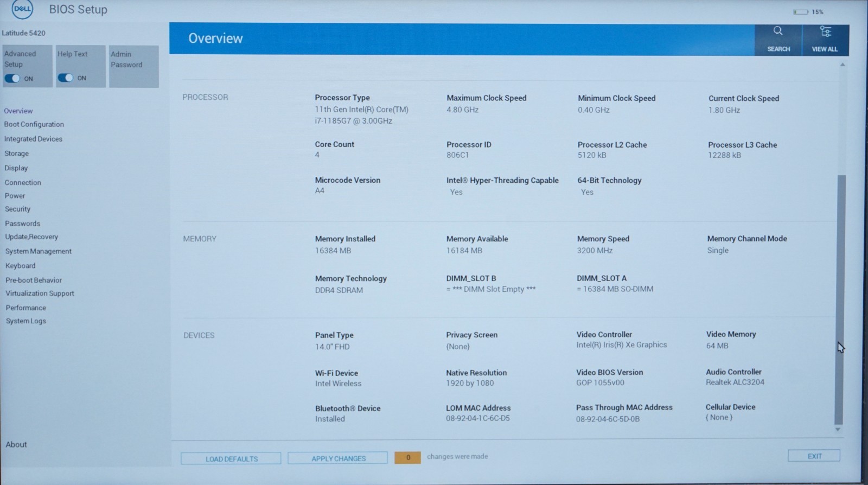This screenshot has height=485, width=868.
Task: Open Update, Recovery section
Action: pos(31,237)
